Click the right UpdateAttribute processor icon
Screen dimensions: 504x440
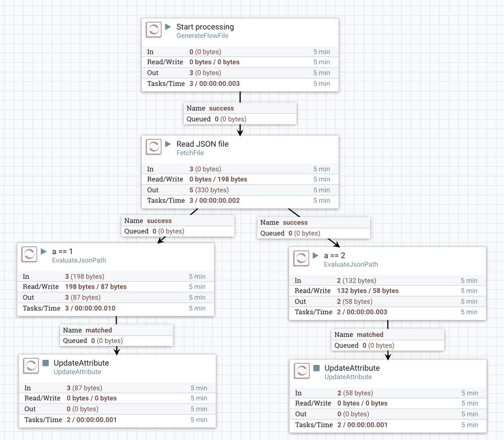click(x=301, y=371)
